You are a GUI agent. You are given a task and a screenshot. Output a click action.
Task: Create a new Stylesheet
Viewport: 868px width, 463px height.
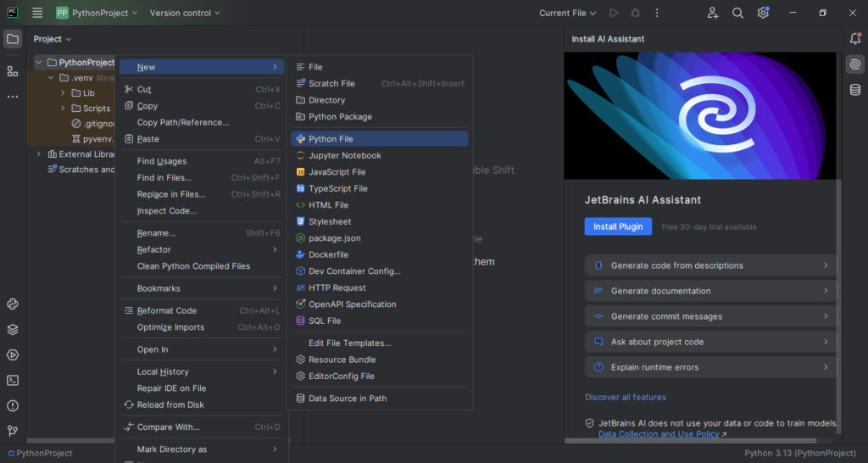(x=380, y=221)
